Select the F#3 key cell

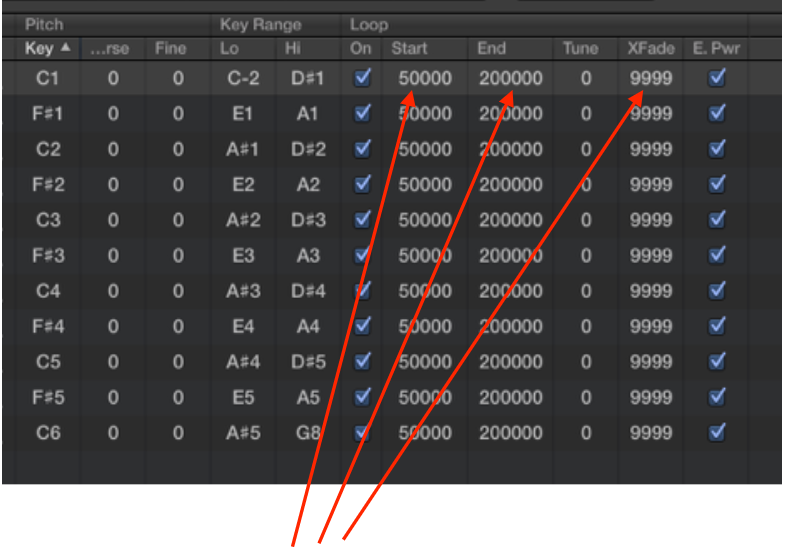[48, 256]
